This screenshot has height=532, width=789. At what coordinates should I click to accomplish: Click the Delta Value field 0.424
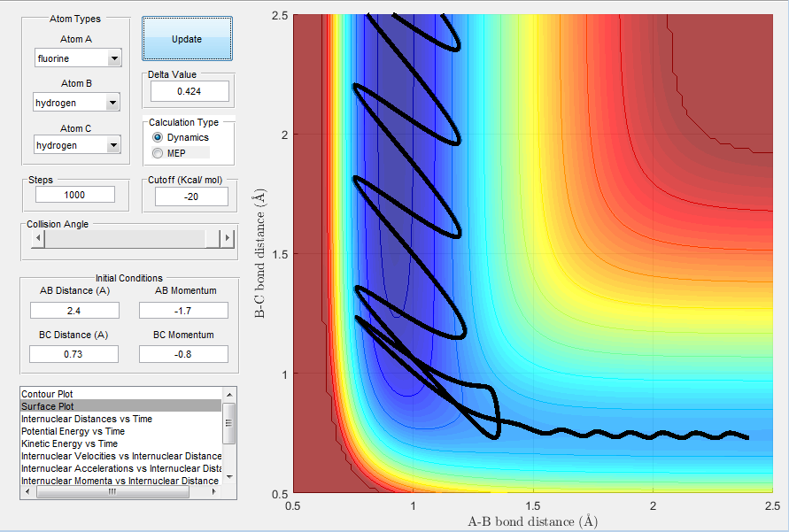coord(190,91)
